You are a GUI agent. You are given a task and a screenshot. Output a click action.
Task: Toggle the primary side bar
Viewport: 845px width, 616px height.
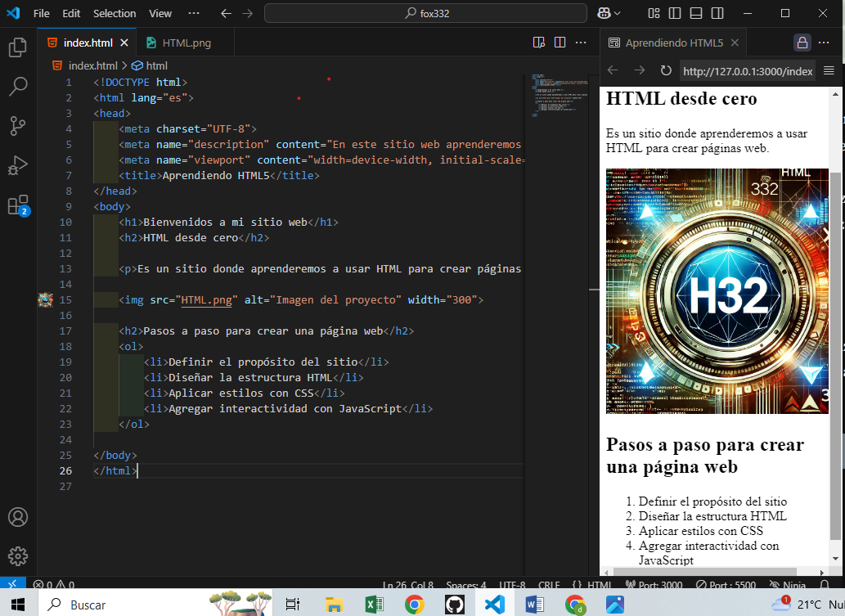[675, 13]
